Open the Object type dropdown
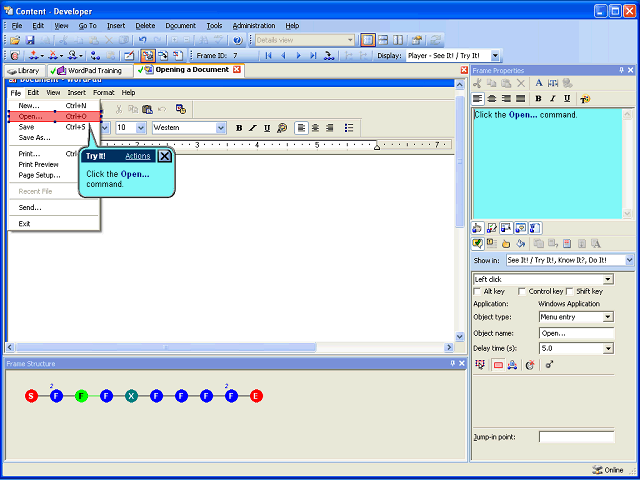The height and width of the screenshot is (480, 640). point(609,317)
